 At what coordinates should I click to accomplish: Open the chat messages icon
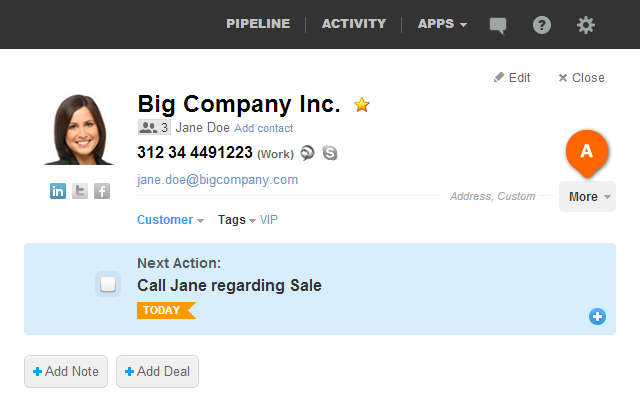coord(498,26)
